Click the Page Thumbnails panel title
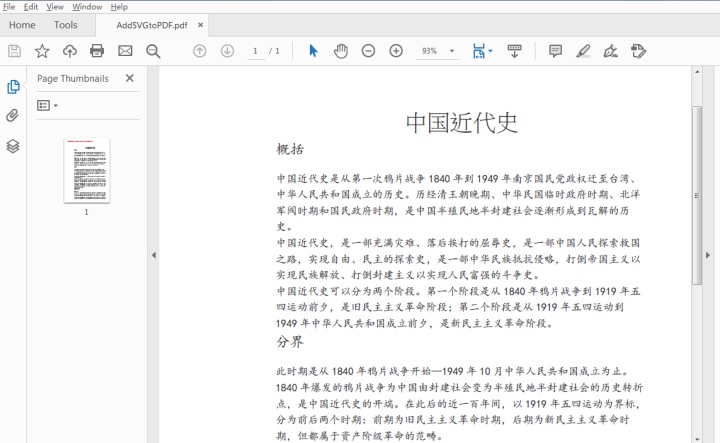The image size is (720, 443). (73, 79)
